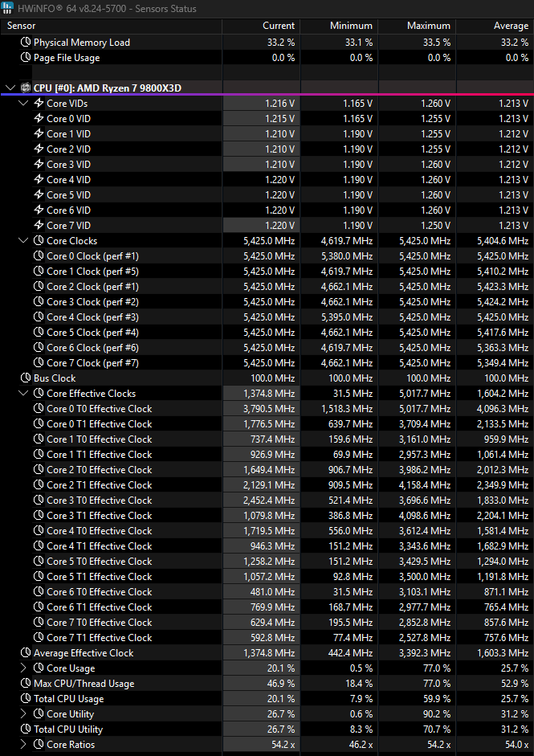Click the lightning icon next to Core 7 VID
The width and height of the screenshot is (534, 756).
(39, 226)
